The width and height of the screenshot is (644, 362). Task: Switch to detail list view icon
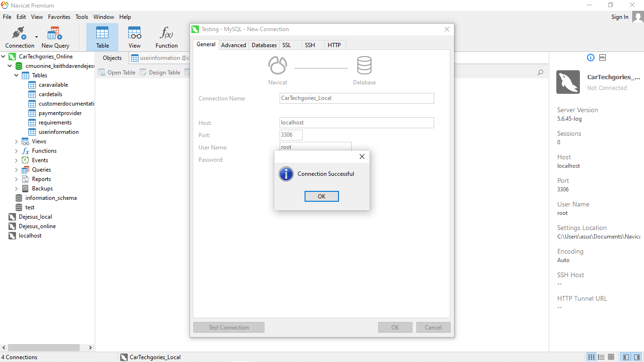pos(601,357)
